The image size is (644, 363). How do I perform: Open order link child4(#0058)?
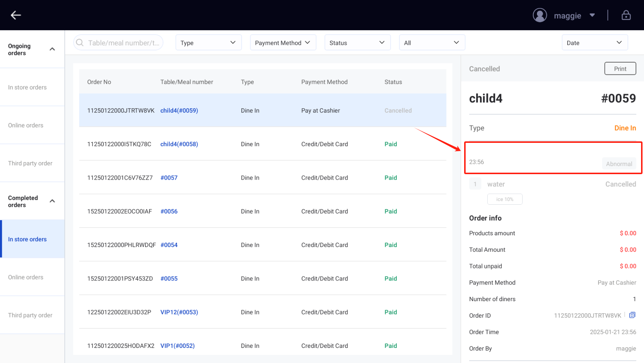point(179,144)
